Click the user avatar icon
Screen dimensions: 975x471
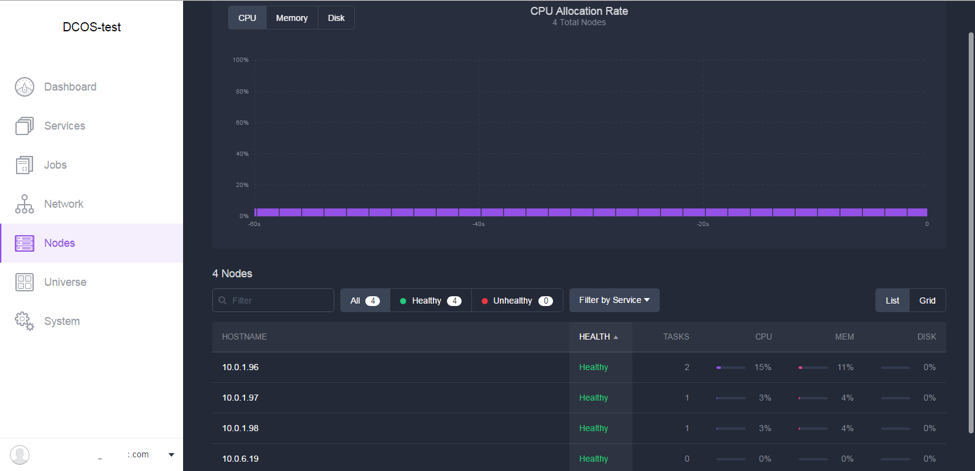pos(20,454)
